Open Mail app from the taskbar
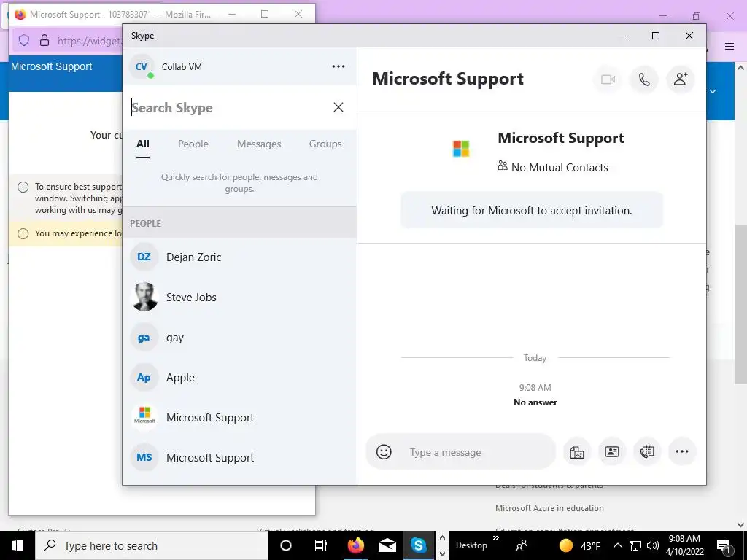The width and height of the screenshot is (747, 560). click(387, 545)
